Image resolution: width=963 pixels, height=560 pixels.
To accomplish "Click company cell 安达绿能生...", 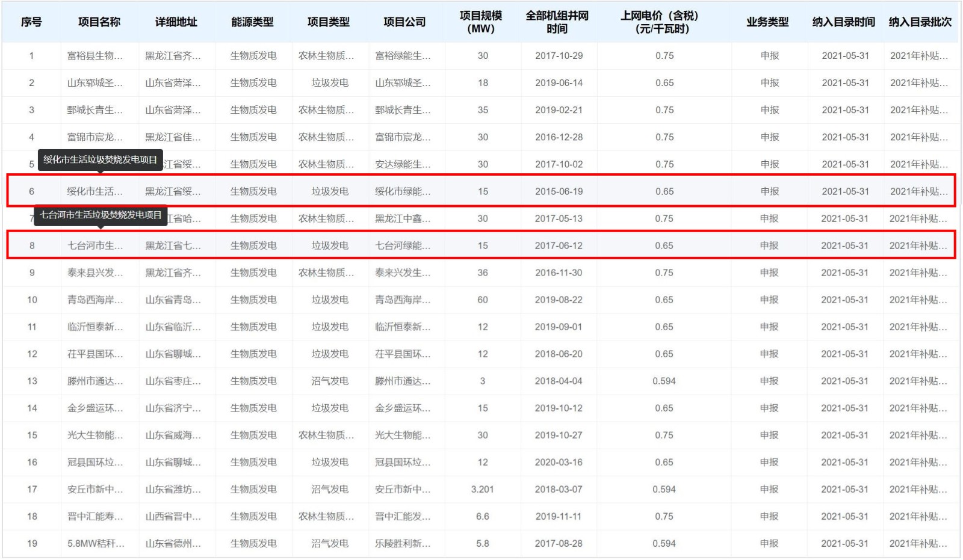I will (x=403, y=164).
